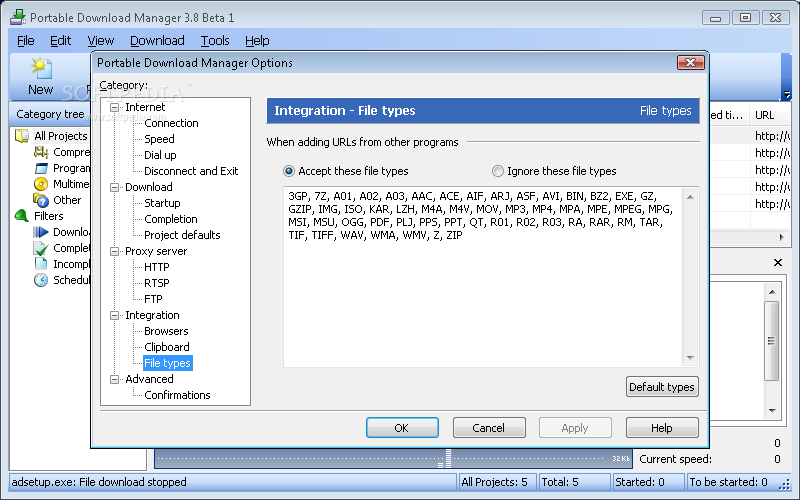Click the Cancel button
This screenshot has width=800, height=500.
click(x=489, y=428)
